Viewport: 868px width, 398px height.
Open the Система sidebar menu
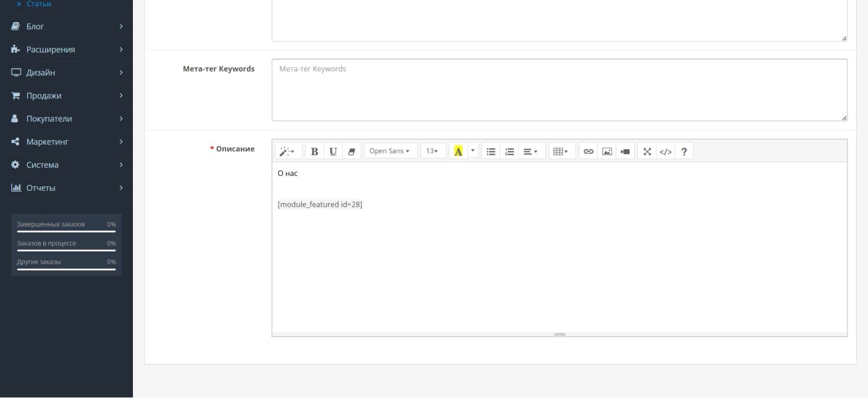(66, 165)
